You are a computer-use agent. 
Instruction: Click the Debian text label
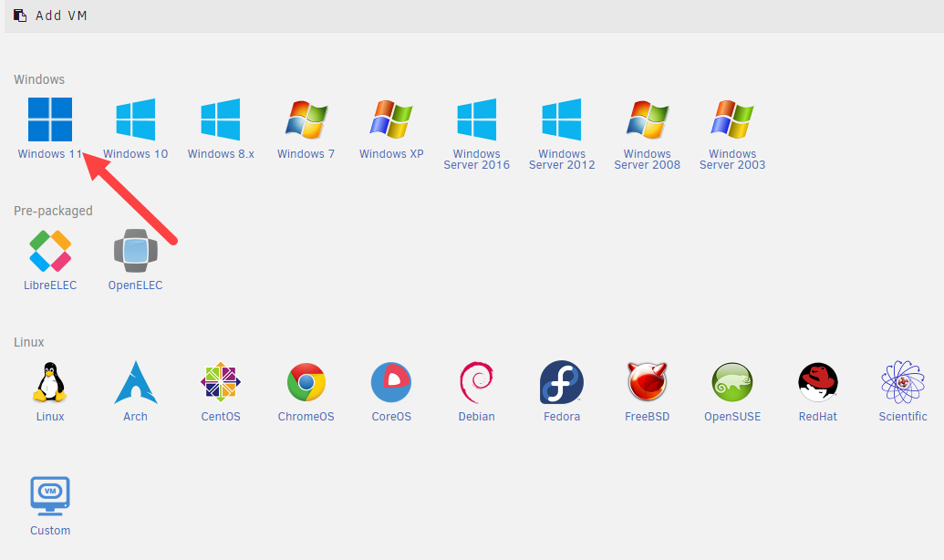pos(477,417)
